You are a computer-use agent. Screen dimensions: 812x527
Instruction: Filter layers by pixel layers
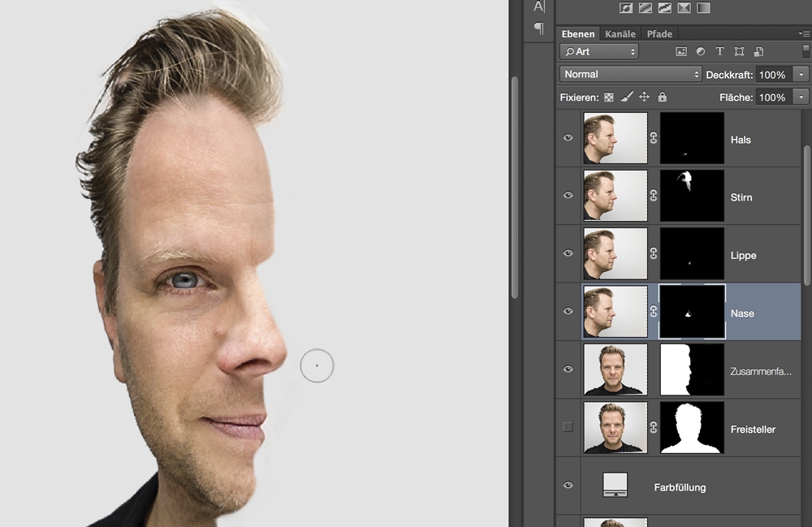(x=681, y=51)
